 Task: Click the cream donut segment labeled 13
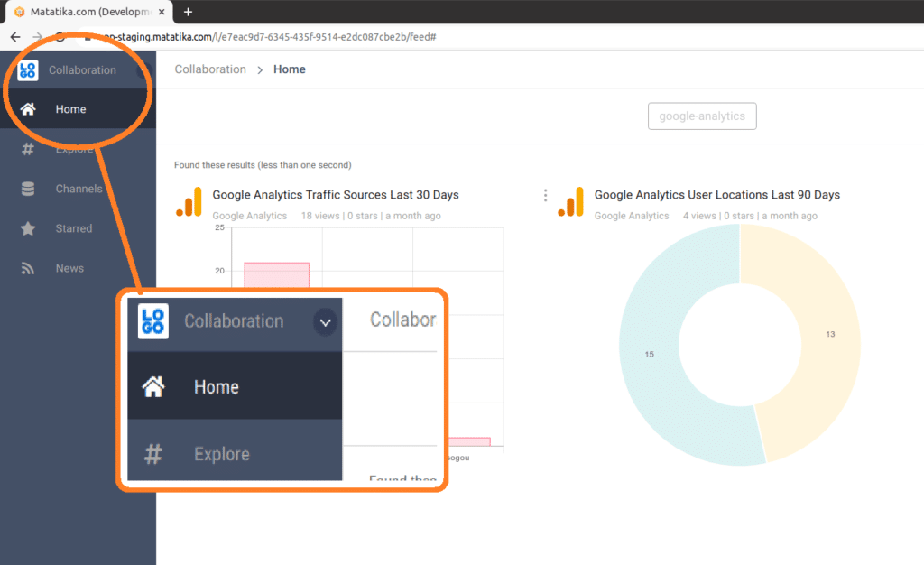(x=828, y=333)
